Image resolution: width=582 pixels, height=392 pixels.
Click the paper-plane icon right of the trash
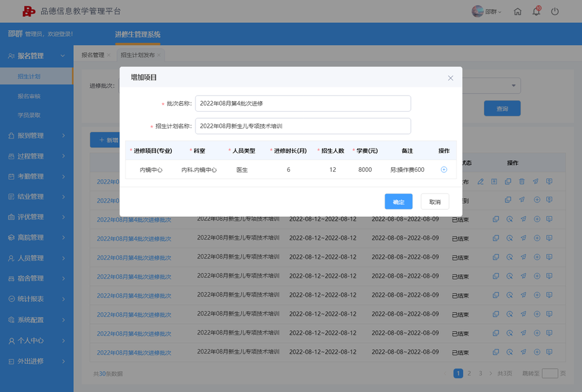(536, 182)
